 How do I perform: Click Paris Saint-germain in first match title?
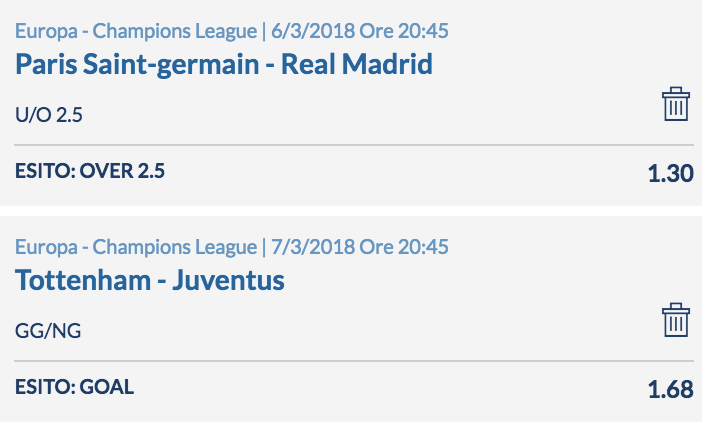pyautogui.click(x=137, y=65)
